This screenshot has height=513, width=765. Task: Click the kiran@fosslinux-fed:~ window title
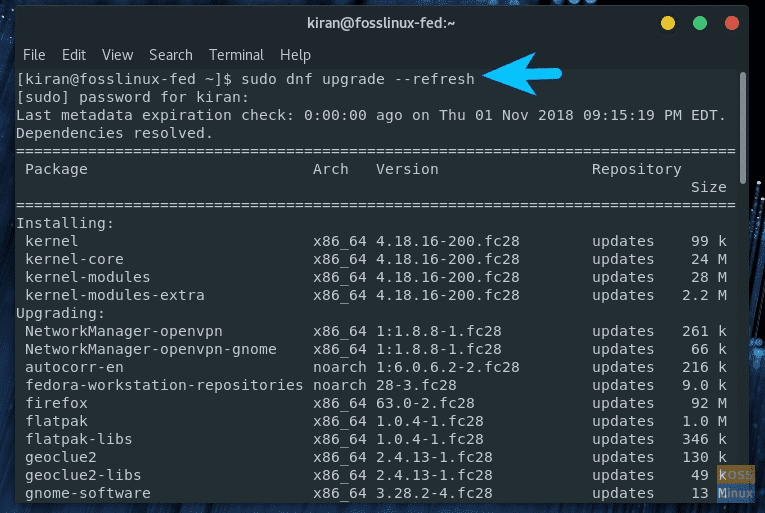[381, 23]
